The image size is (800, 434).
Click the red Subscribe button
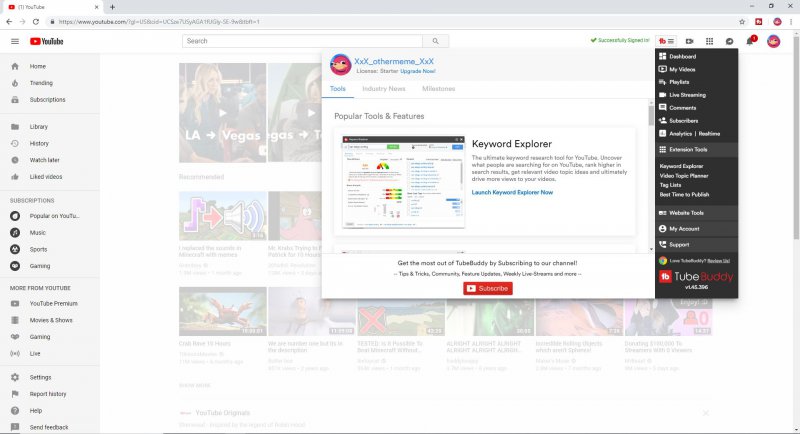point(488,288)
